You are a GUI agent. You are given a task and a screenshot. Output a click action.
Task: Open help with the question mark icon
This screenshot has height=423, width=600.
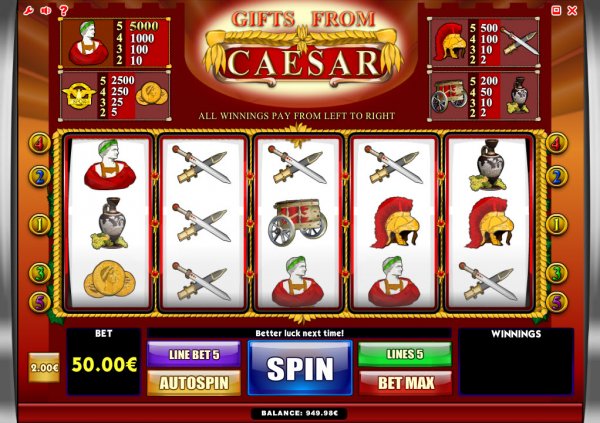point(64,10)
